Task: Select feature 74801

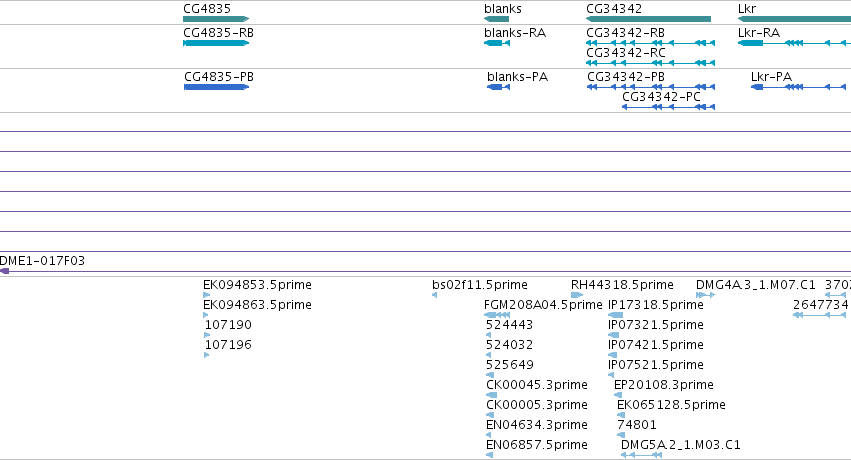Action: [x=637, y=425]
